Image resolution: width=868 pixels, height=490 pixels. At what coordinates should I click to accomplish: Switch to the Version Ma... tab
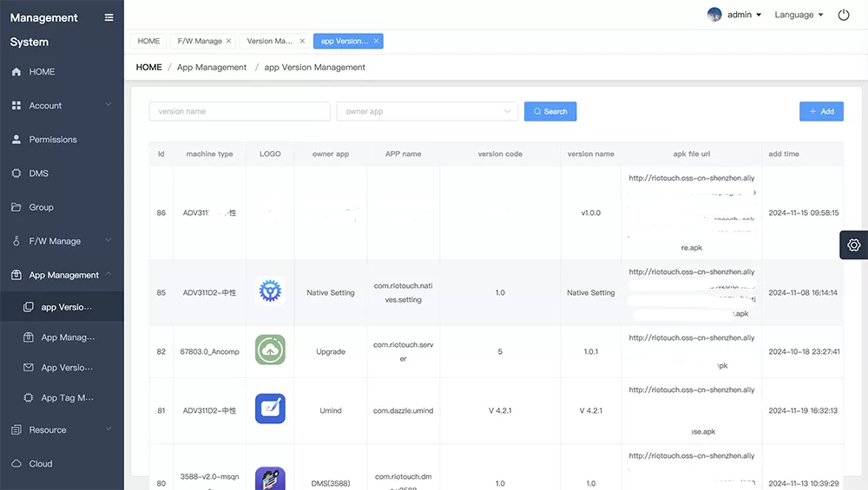coord(270,41)
